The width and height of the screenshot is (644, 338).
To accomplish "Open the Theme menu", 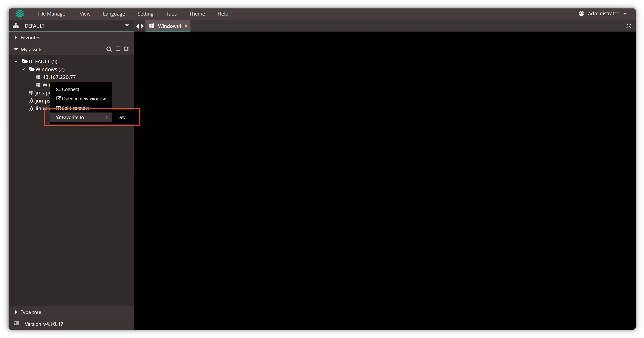I will pyautogui.click(x=197, y=14).
